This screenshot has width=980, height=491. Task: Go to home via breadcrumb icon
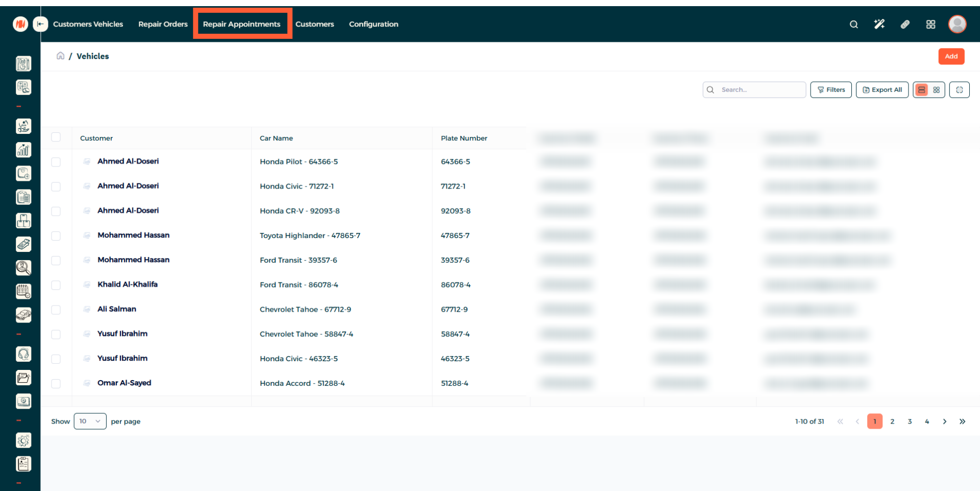[60, 56]
